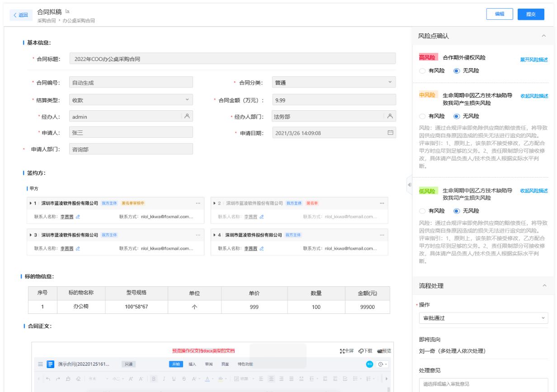
Task: Open the 操作 dropdown showing 审批通过
Action: [483, 318]
